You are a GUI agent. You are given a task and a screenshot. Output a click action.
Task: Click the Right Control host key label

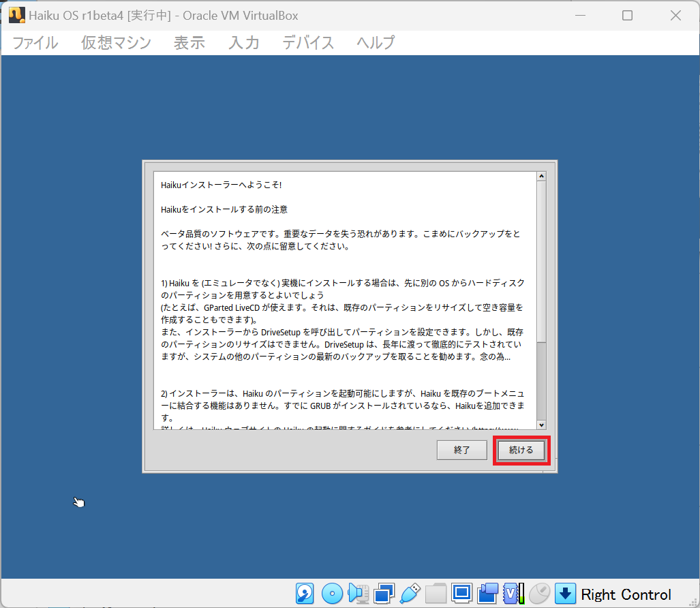click(626, 594)
